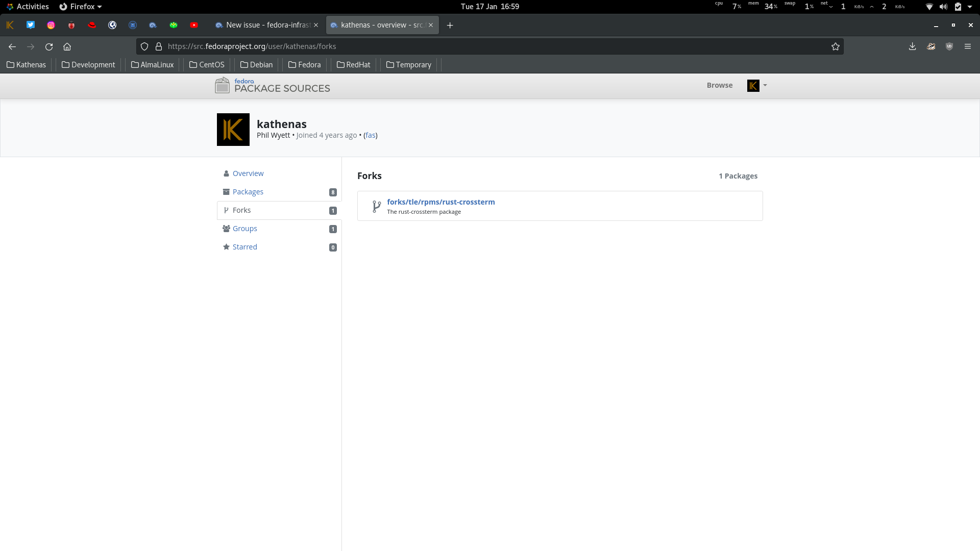Click the '1 Packages' count text
Viewport: 980px width, 551px height.
738,176
